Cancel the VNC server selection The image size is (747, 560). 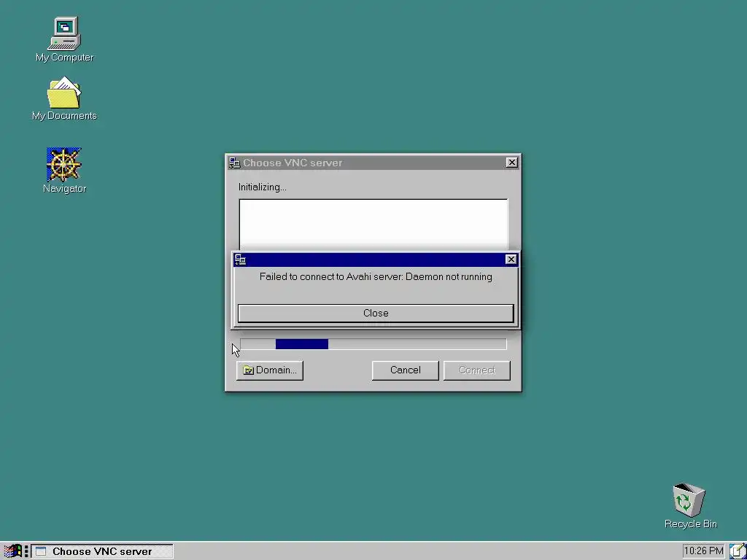(x=405, y=370)
